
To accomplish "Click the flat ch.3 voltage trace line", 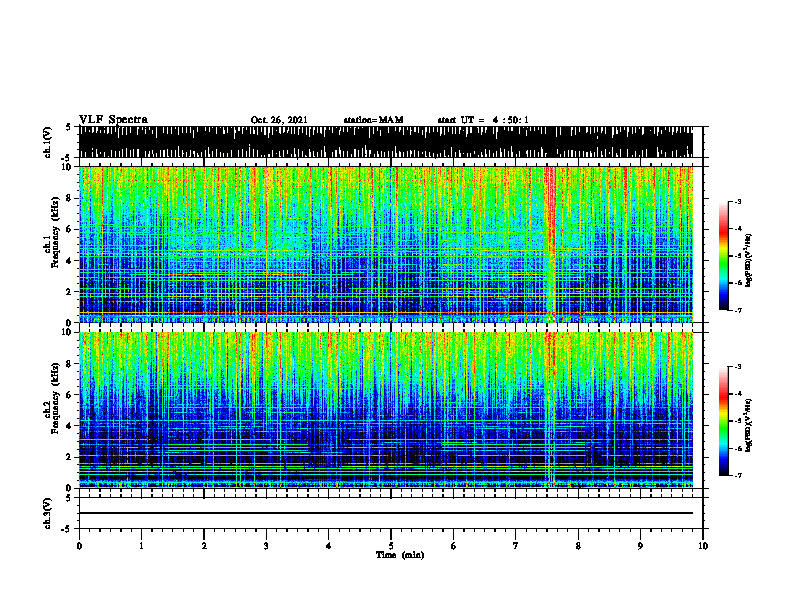I will point(386,513).
